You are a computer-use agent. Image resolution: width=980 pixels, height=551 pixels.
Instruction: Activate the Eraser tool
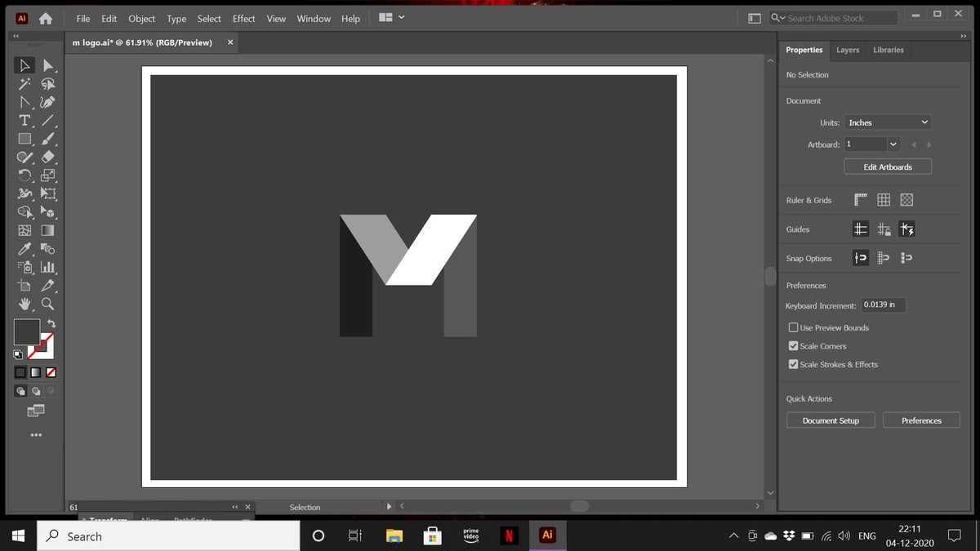coord(48,157)
